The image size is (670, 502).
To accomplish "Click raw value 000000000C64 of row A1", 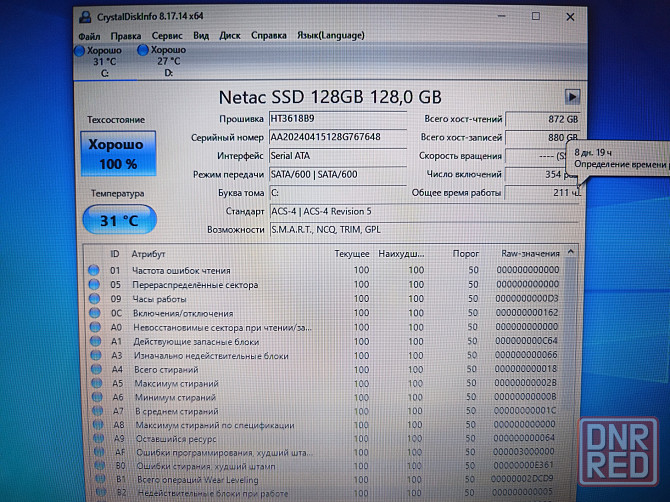I will coord(526,341).
